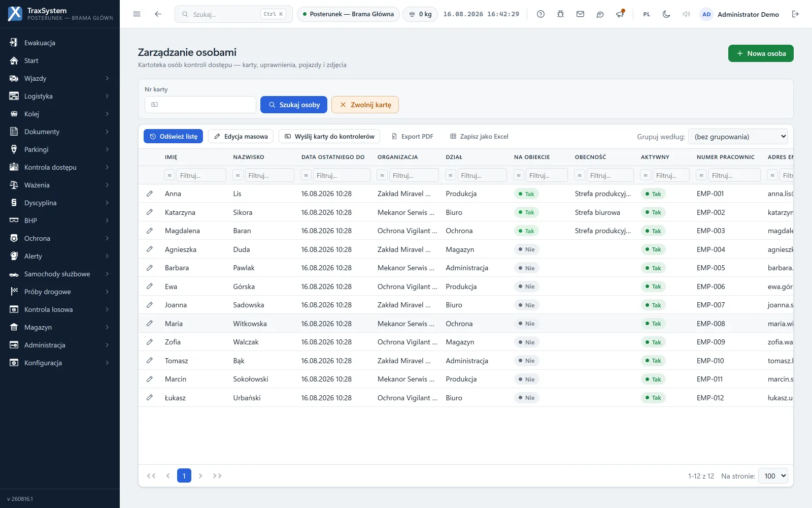
Task: Open the chat messages icon
Action: [600, 14]
